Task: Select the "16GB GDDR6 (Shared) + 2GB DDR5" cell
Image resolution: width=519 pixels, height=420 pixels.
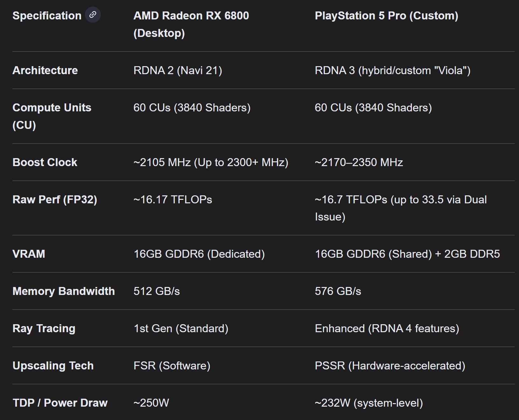Action: point(407,254)
